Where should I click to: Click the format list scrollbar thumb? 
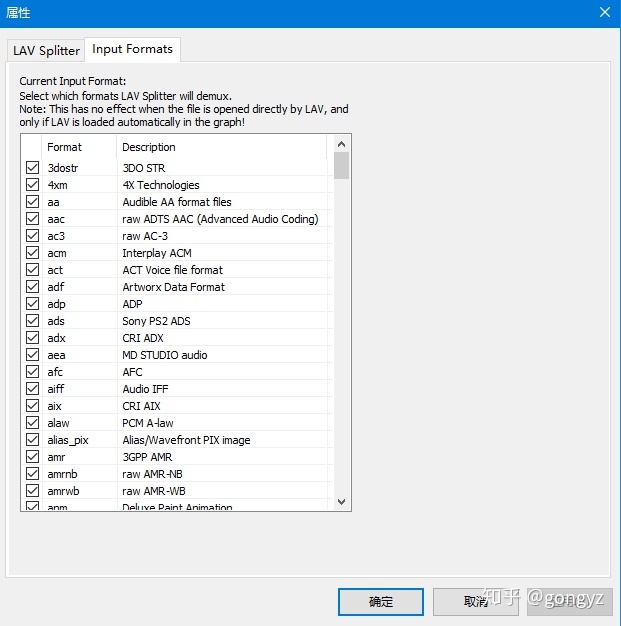(x=342, y=166)
